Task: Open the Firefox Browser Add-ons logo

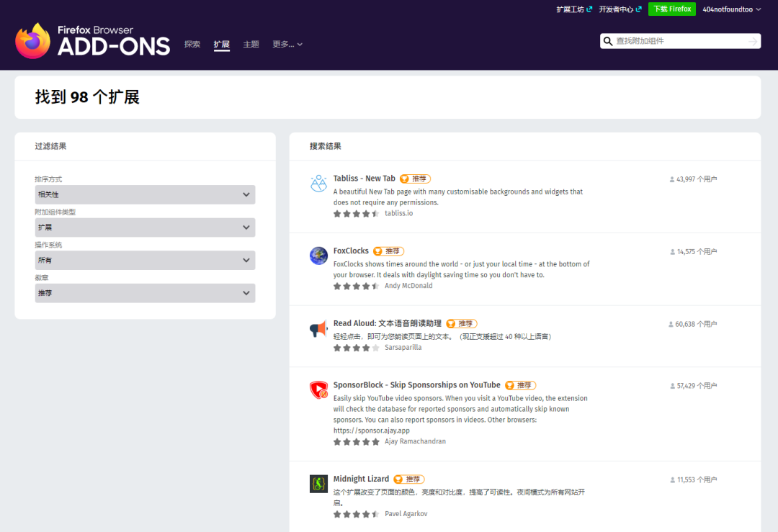Action: 93,41
